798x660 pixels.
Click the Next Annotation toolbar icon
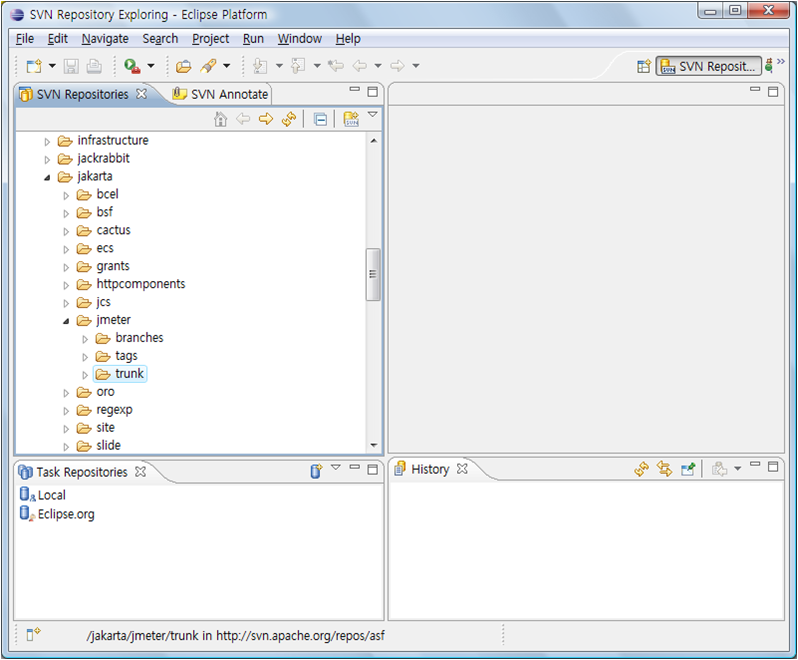[261, 66]
